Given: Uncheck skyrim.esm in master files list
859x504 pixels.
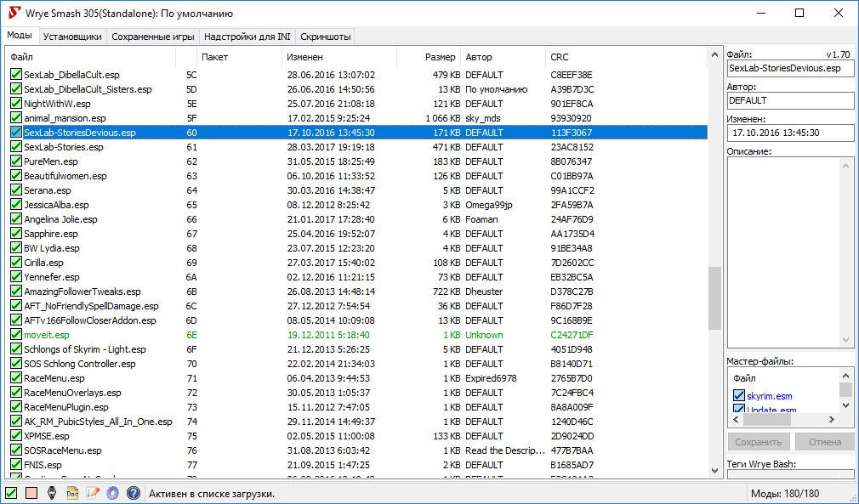Looking at the screenshot, I should (738, 396).
